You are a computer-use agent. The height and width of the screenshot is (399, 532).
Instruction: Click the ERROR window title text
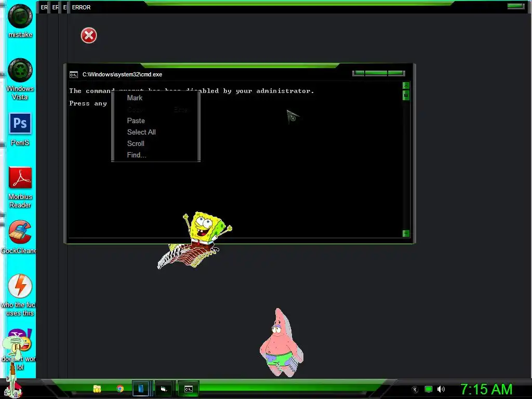point(81,7)
